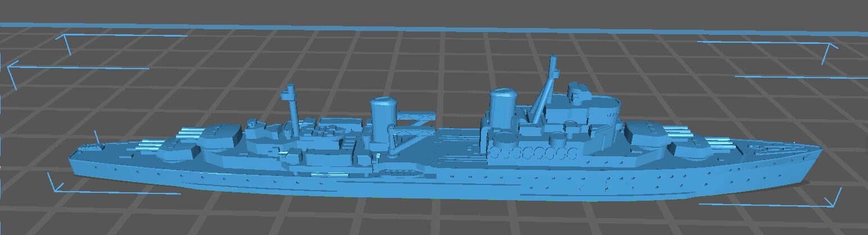Select the row of circular ports amidships

534,152
